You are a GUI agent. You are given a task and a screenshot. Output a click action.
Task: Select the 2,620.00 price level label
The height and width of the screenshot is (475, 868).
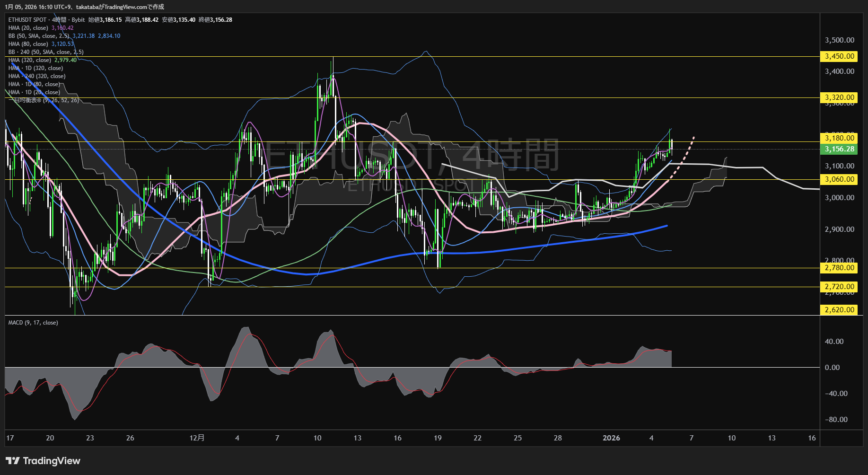point(840,310)
